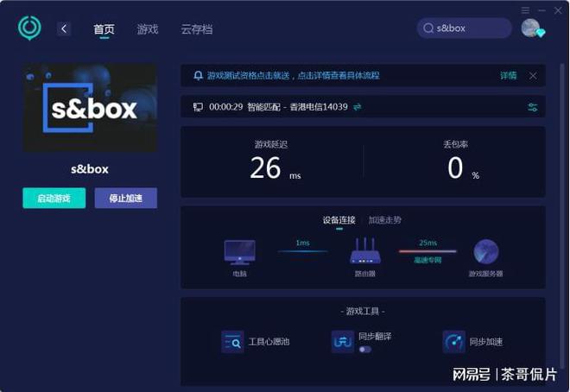The height and width of the screenshot is (392, 570).
Task: Dismiss the notification banner
Action: click(x=533, y=76)
